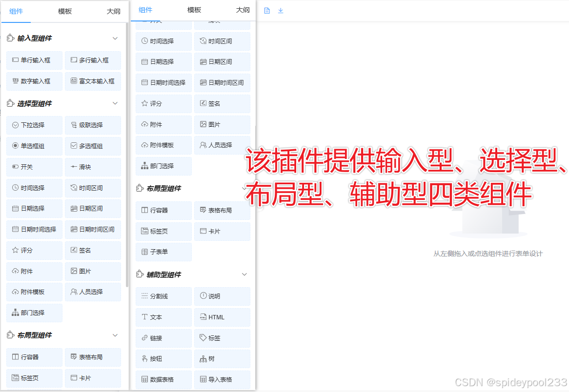The height and width of the screenshot is (392, 569).
Task: Select 人员选择 in the middle panel
Action: 222,145
